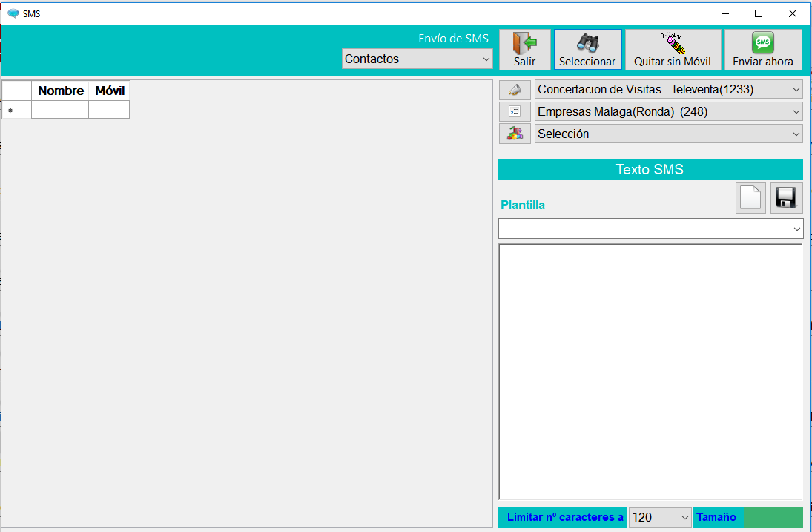
Task: Click the Plantilla label
Action: [523, 205]
